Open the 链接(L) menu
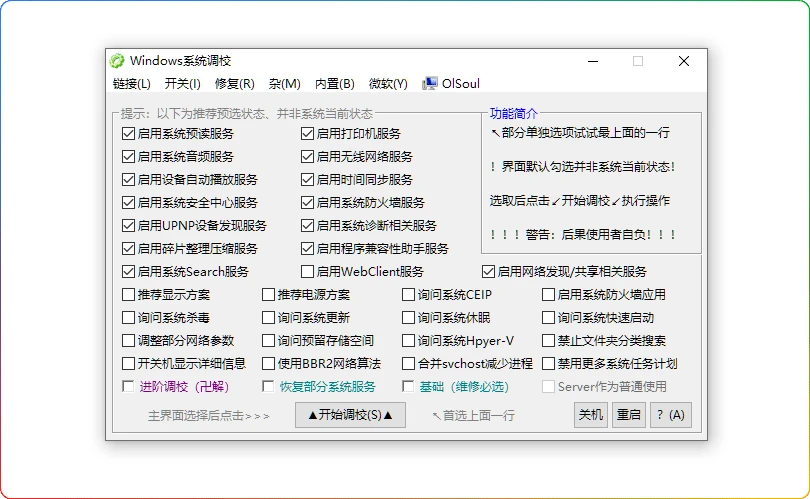810x499 pixels. [x=132, y=84]
